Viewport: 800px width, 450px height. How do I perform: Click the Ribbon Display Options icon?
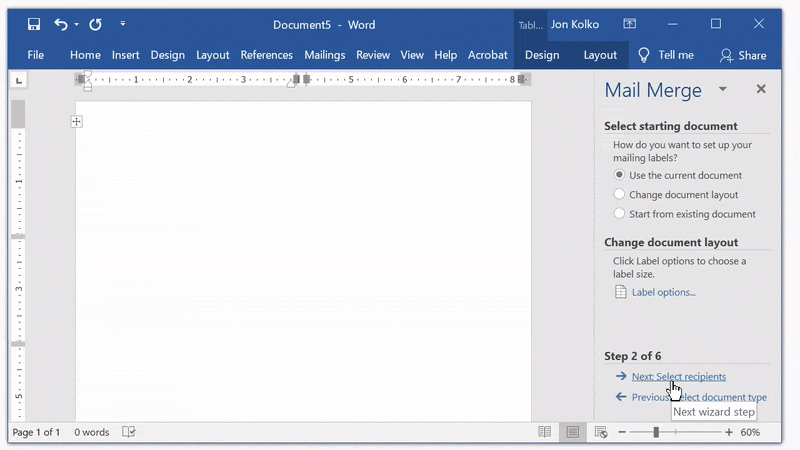tap(630, 23)
